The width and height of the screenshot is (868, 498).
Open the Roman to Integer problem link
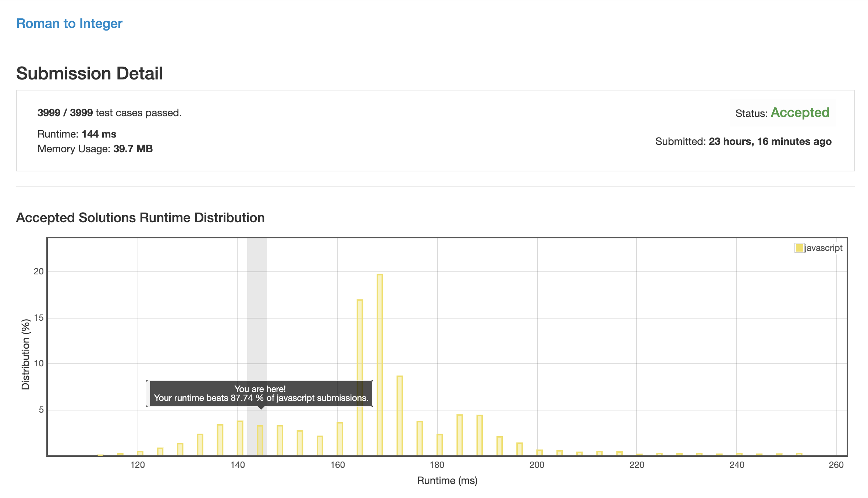pos(69,24)
